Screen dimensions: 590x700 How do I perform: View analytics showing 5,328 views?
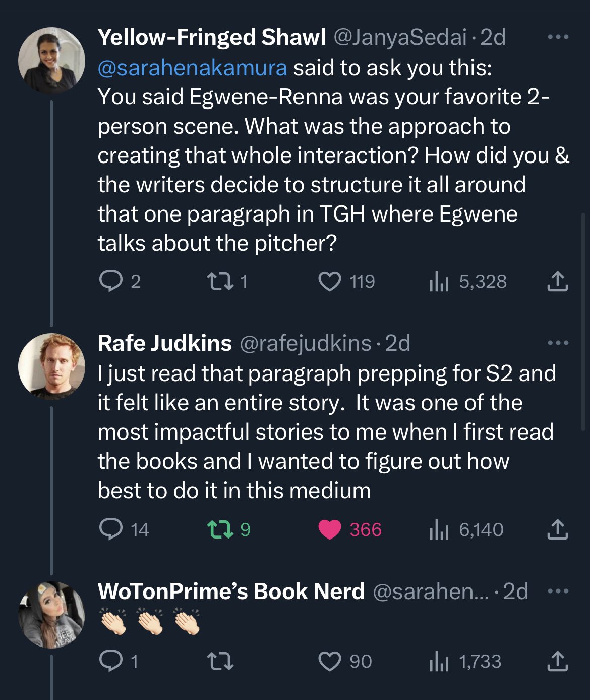(x=439, y=281)
